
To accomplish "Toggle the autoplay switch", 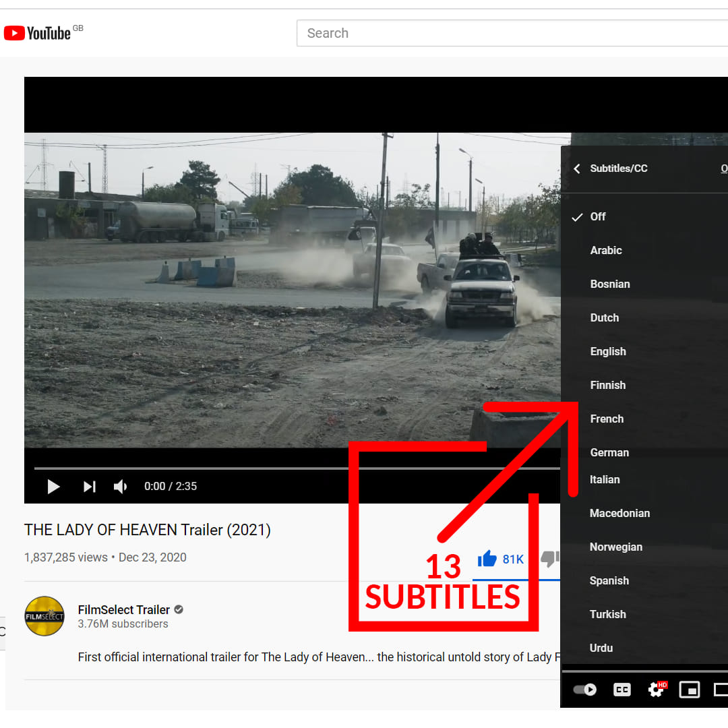I will tap(585, 690).
